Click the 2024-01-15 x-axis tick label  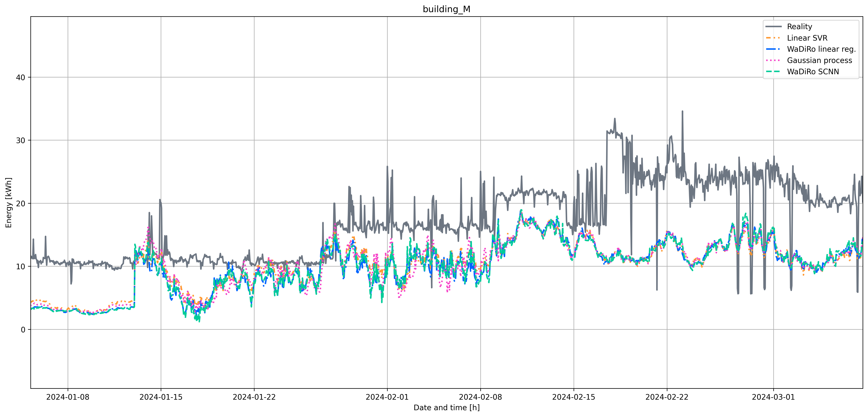[161, 397]
